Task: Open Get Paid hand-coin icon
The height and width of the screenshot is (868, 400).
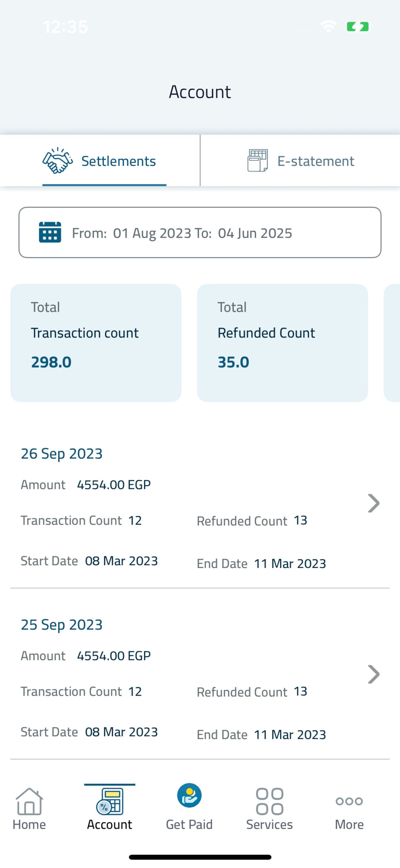Action: (x=189, y=795)
